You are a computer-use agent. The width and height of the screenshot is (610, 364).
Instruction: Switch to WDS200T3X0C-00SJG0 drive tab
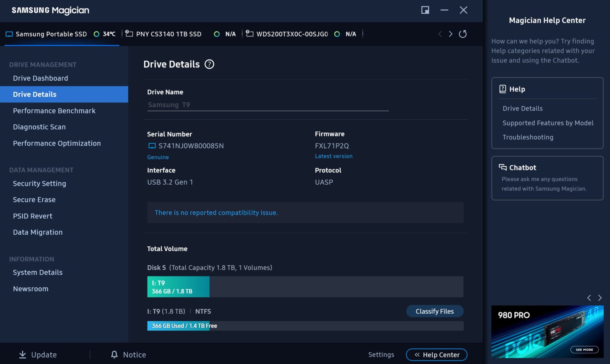coord(292,34)
